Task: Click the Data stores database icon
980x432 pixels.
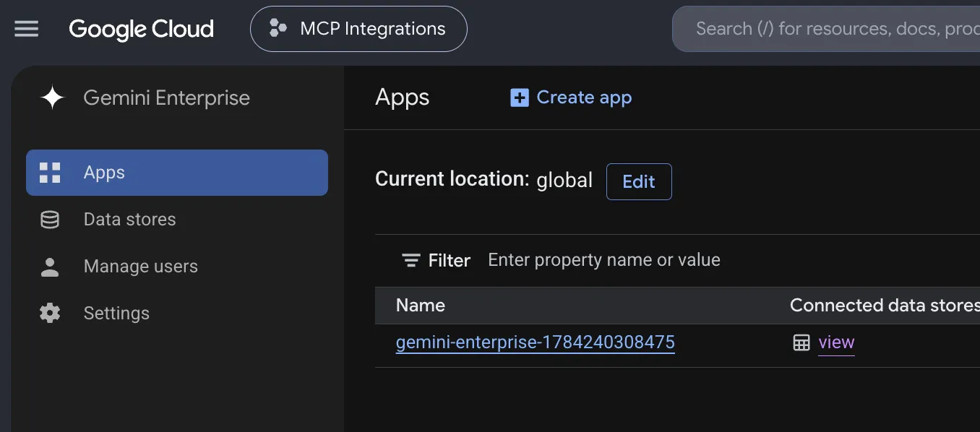Action: pos(50,220)
